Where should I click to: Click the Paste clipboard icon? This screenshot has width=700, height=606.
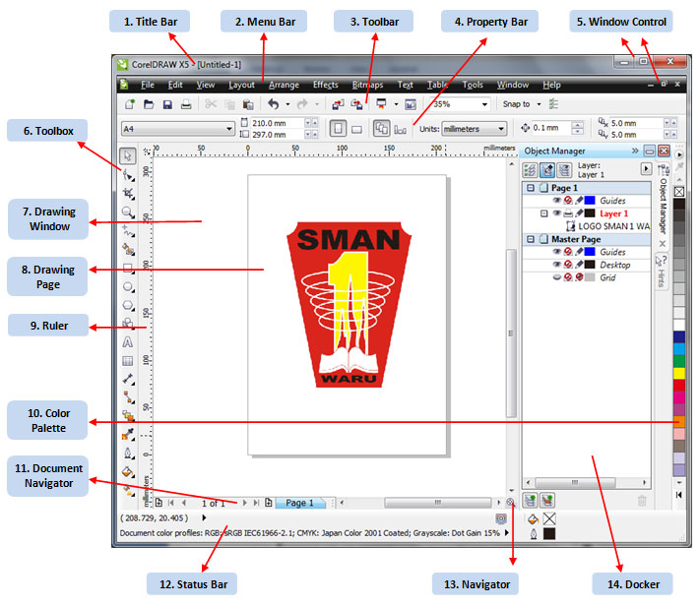tap(248, 104)
